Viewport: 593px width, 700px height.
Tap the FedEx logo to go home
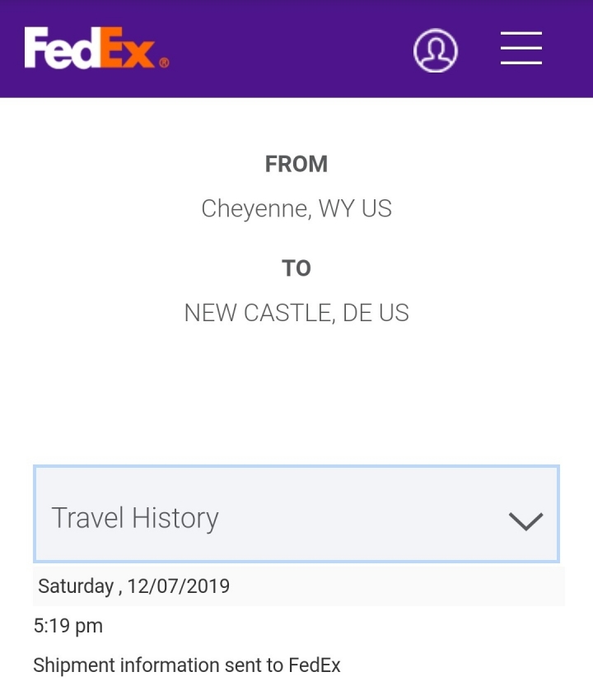click(96, 48)
